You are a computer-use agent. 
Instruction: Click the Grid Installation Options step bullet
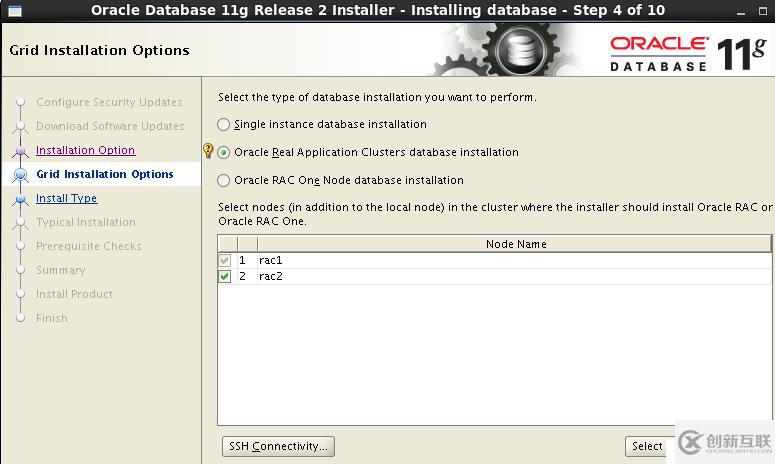pos(20,174)
